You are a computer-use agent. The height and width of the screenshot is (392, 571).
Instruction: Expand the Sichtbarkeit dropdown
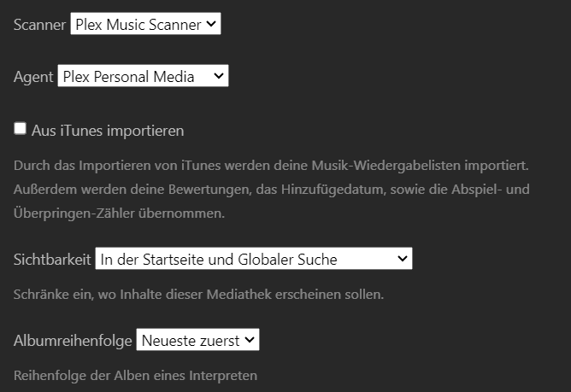pos(253,259)
